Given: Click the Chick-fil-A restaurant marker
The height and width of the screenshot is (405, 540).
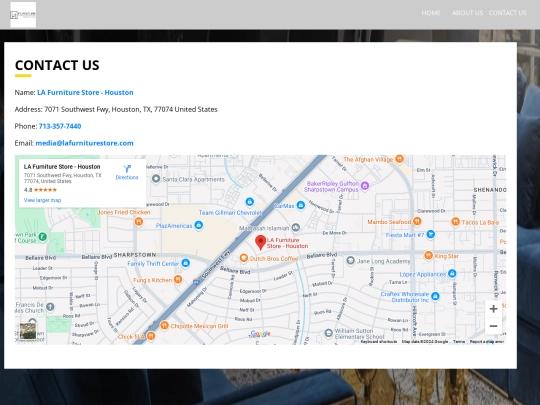Looking at the screenshot, I should click(x=151, y=336).
